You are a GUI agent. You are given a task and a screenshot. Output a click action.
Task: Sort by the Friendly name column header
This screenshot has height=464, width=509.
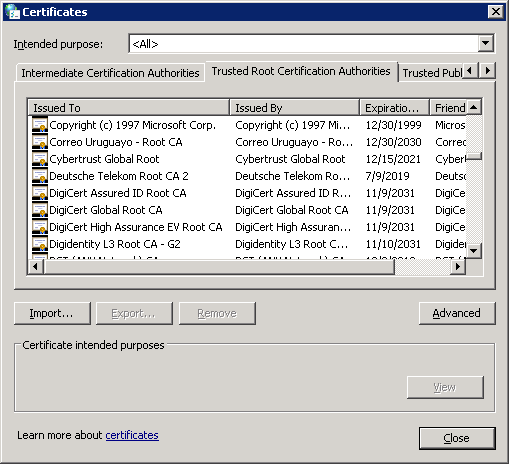[448, 108]
